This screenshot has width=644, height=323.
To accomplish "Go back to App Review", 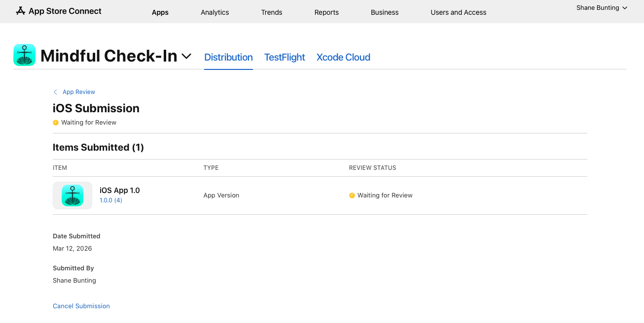I will click(x=79, y=92).
